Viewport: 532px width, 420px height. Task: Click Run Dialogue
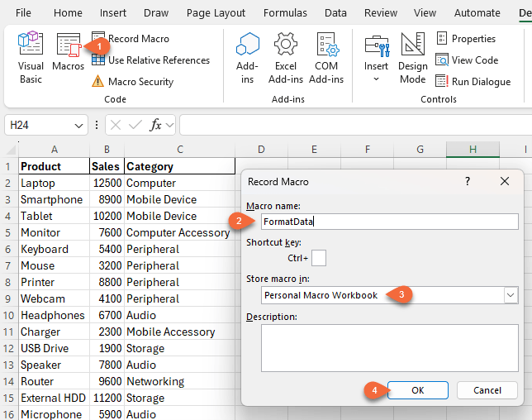pyautogui.click(x=473, y=82)
